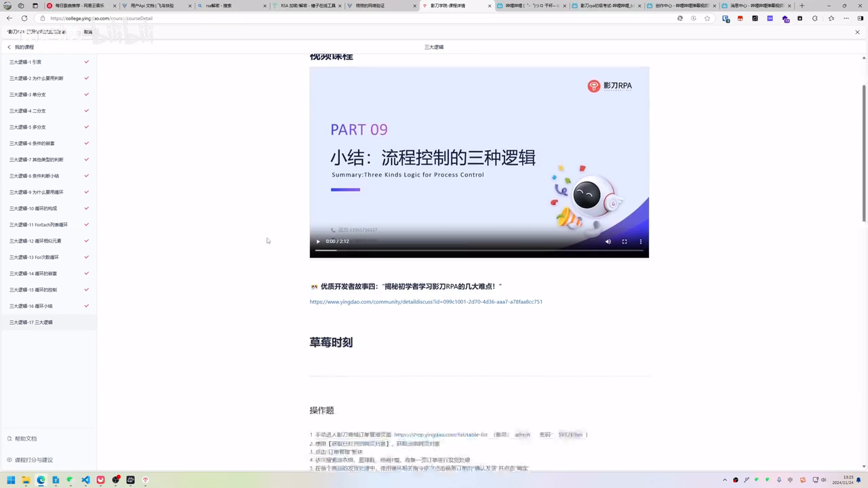
Task: Click the browser back arrow
Action: pos(9,18)
